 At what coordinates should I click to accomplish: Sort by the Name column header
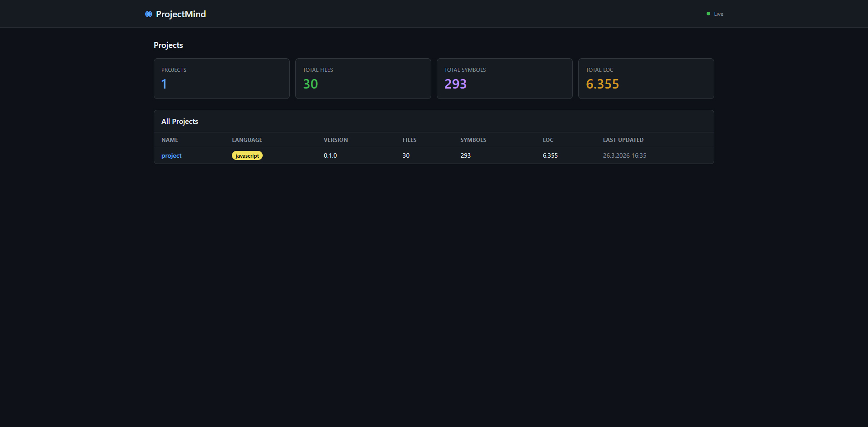point(170,140)
